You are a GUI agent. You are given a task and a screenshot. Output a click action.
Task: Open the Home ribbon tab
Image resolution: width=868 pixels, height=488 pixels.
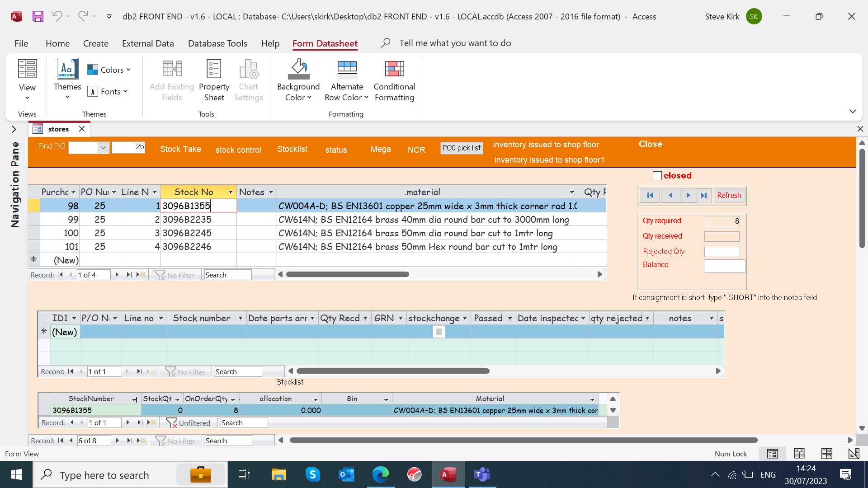pyautogui.click(x=57, y=43)
